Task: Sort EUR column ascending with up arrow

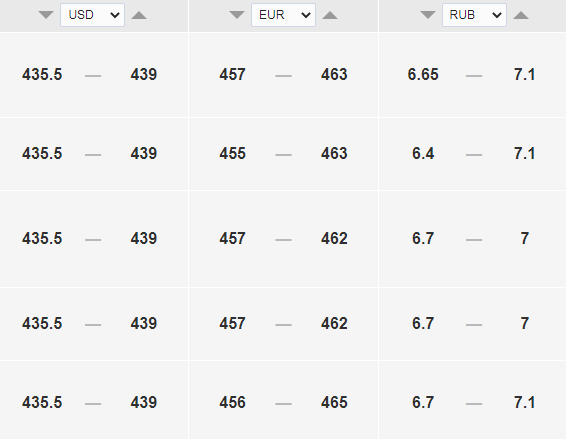Action: tap(330, 15)
